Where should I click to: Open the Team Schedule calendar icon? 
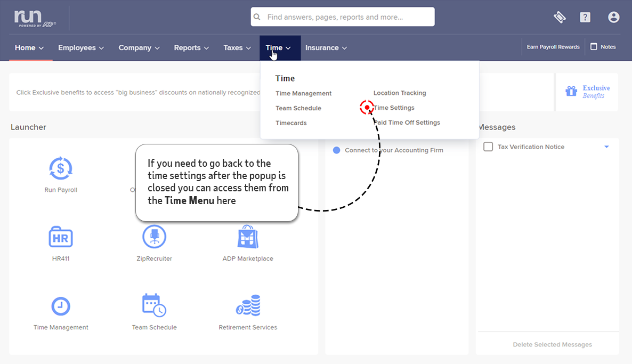click(x=154, y=306)
